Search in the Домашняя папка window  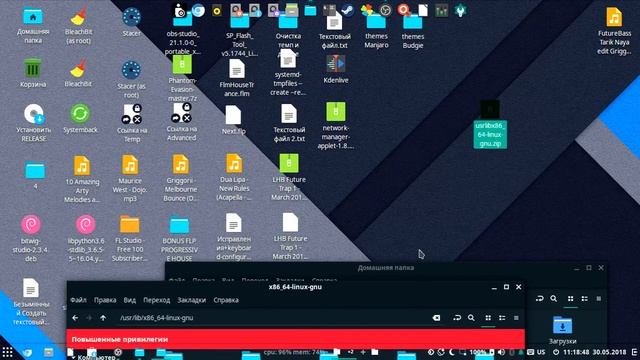pyautogui.click(x=553, y=298)
